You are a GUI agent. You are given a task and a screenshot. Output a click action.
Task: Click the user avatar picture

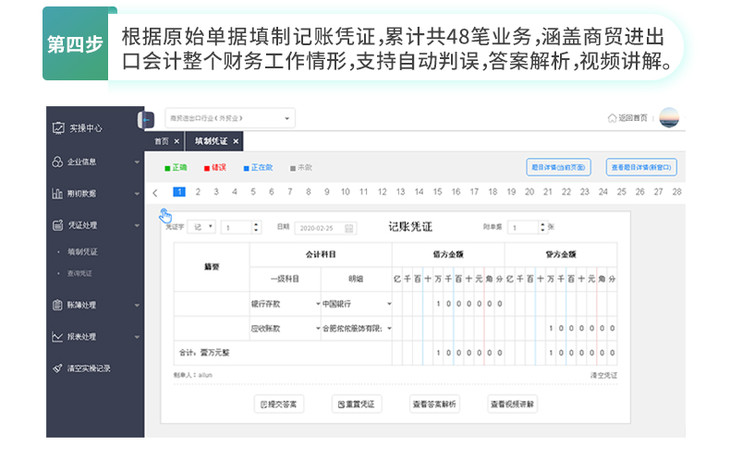point(668,118)
